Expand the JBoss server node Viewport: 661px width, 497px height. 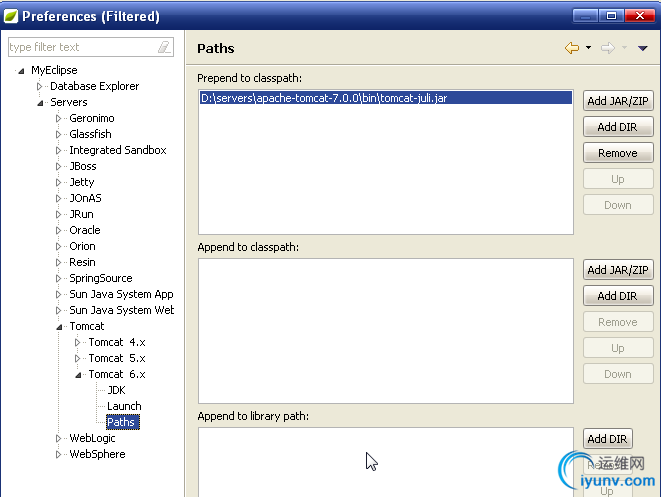click(x=58, y=167)
